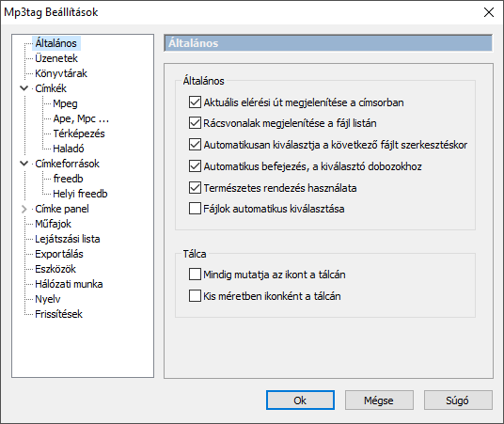Enable 'Fájlok automatikus kiválasztása'
Screen dimensions: 504x424
[x=195, y=209]
